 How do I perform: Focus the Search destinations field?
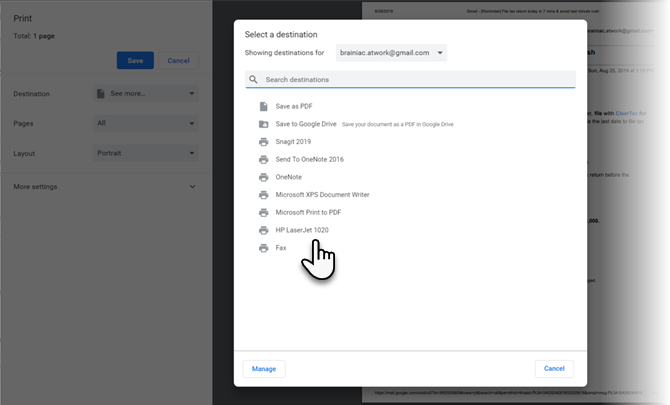[x=410, y=79]
